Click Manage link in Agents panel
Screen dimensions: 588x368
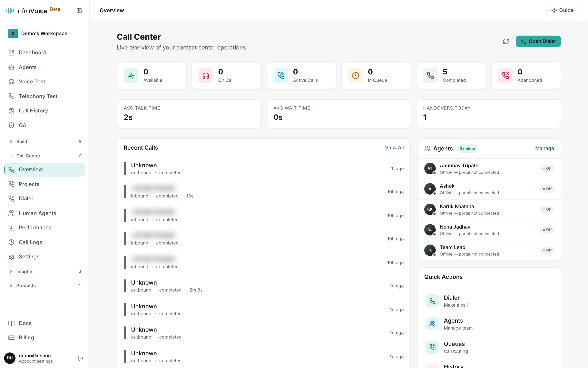click(x=545, y=148)
